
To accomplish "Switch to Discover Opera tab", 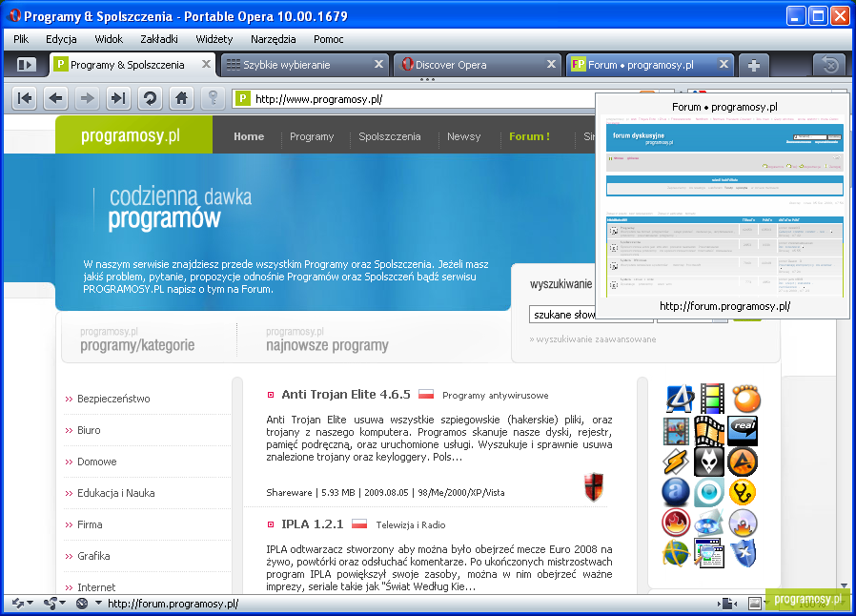I will pyautogui.click(x=479, y=65).
